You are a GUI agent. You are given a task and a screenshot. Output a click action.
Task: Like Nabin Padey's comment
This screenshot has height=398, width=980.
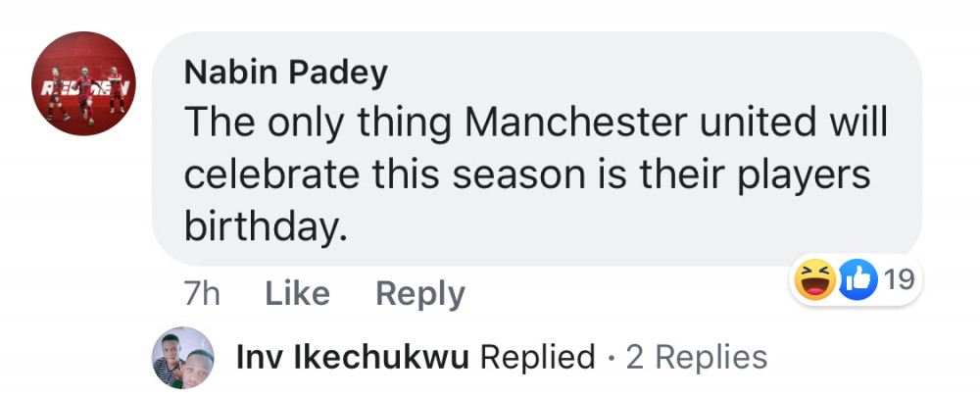[x=299, y=293]
